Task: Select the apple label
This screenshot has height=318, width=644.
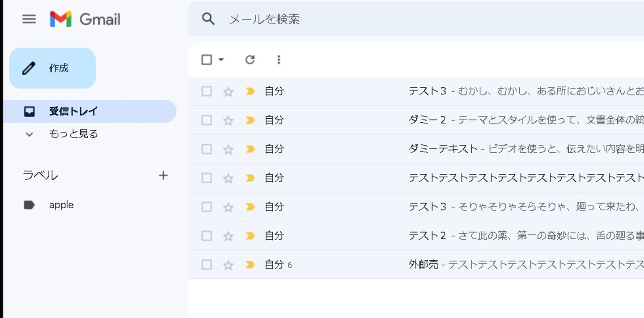Action: click(61, 205)
